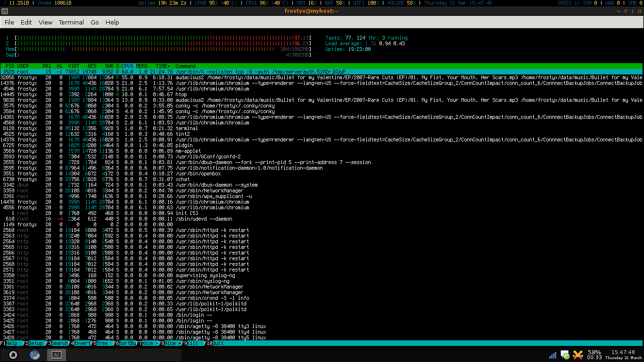Sort by the RES column header
Viewport: 644px width, 362px height.
tap(92, 66)
